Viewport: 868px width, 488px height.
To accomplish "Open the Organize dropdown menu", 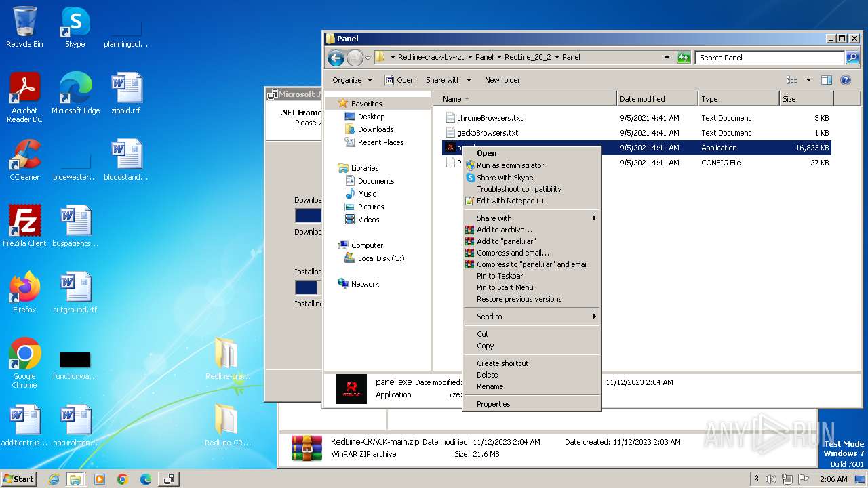I will coord(352,80).
